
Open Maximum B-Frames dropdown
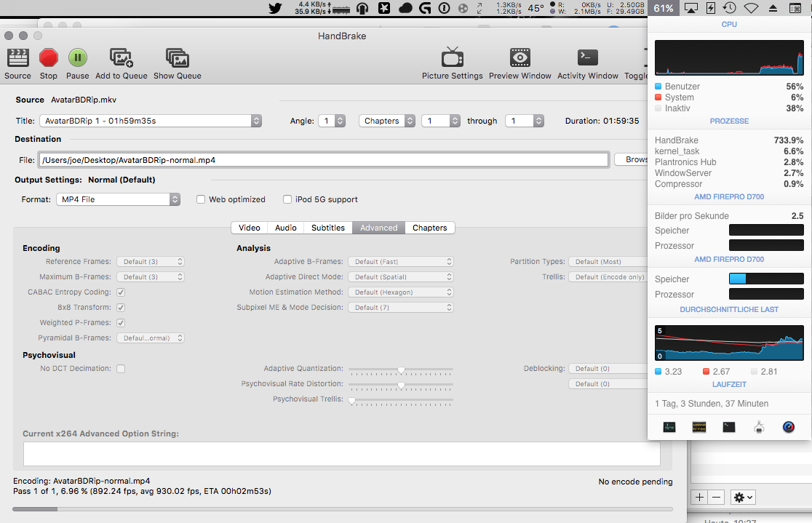coord(150,277)
